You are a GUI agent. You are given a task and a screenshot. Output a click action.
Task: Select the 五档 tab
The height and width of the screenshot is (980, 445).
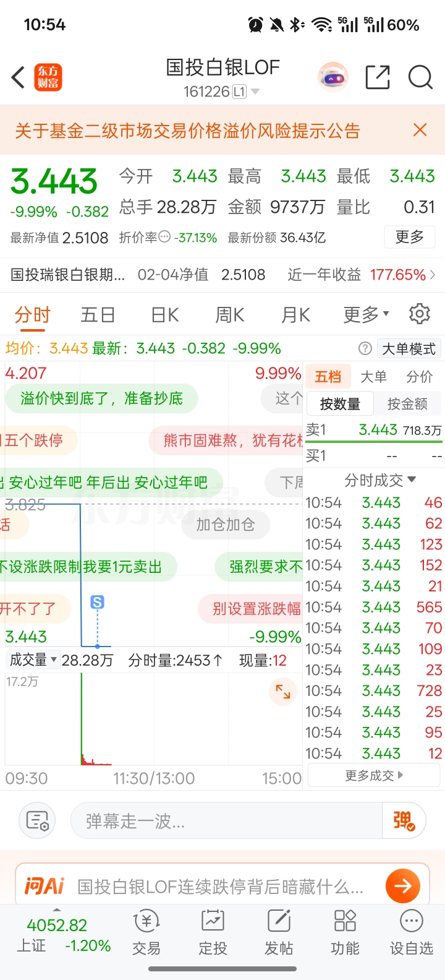coord(328,376)
